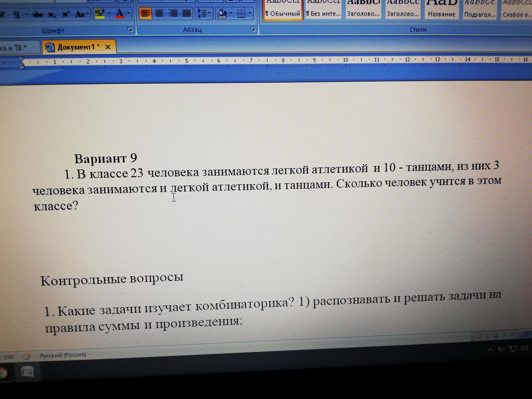Toggle align text left
The image size is (532, 399).
click(145, 14)
